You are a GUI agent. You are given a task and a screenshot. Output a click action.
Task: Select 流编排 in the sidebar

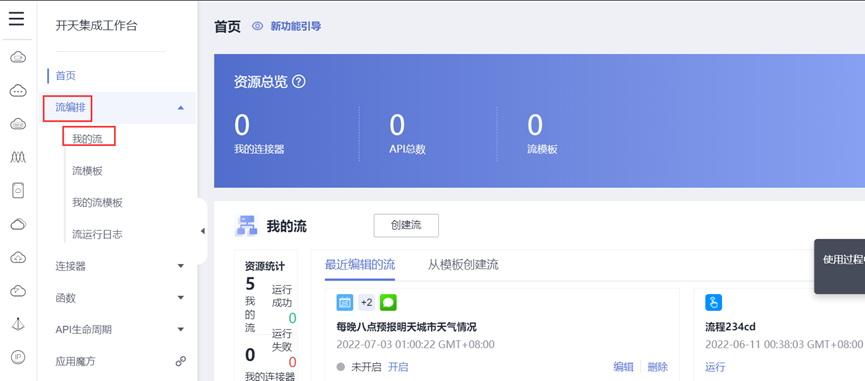(71, 108)
